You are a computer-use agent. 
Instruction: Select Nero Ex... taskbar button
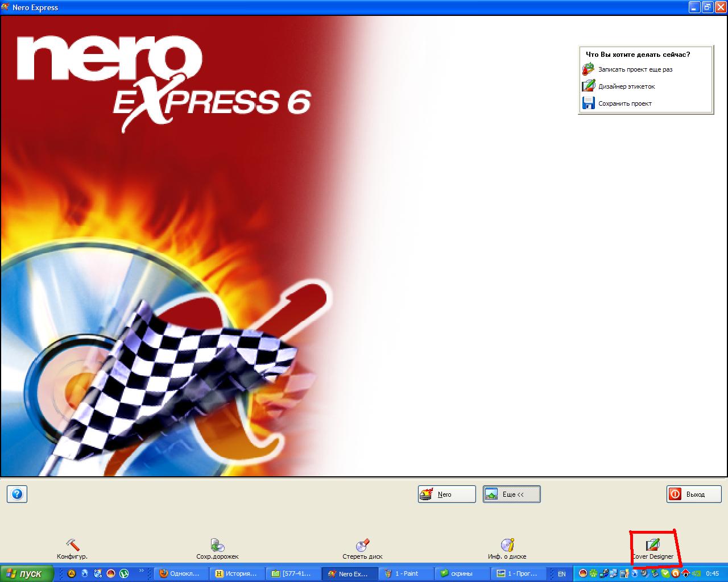click(349, 573)
